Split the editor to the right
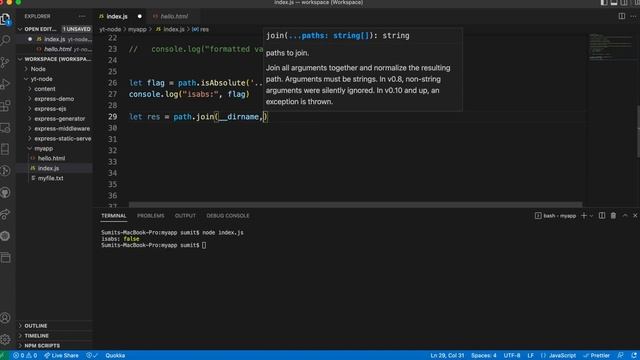This screenshot has height=360, width=640. [x=622, y=16]
